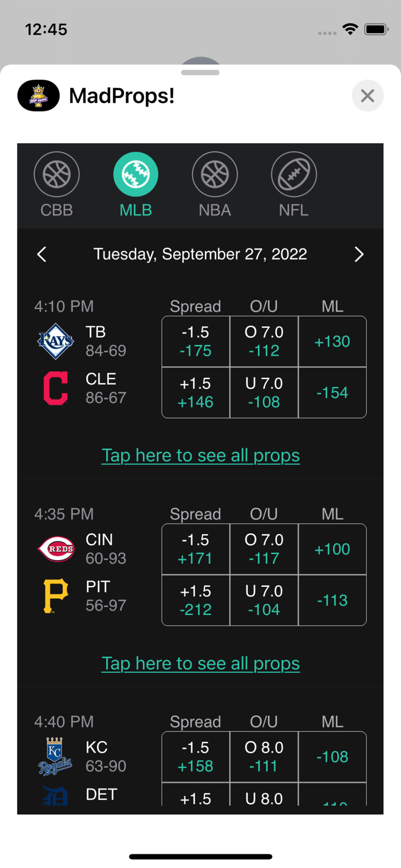Viewport: 401px width, 868px height.
Task: Pick TB spread -1.5 at -175
Action: 196,342
